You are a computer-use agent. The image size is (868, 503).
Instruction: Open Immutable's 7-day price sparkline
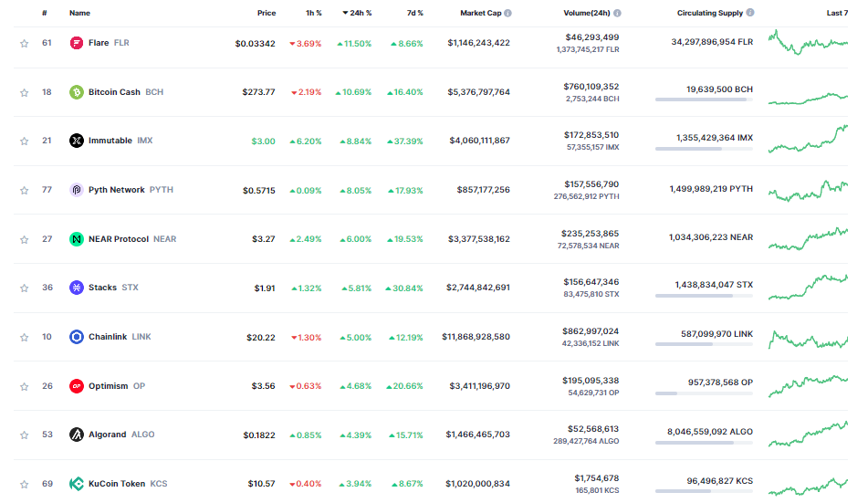[x=808, y=140]
